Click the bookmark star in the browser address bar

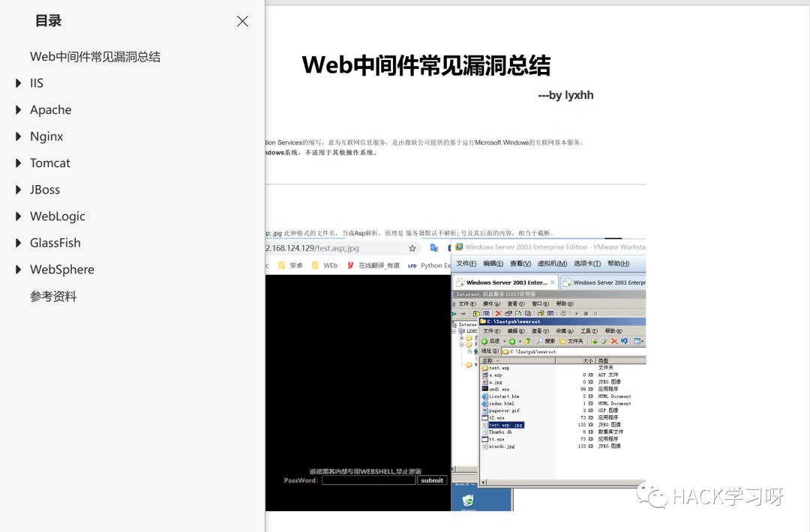pyautogui.click(x=412, y=248)
